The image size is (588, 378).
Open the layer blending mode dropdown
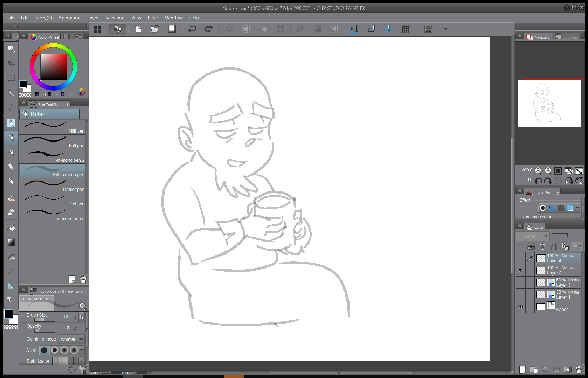click(x=532, y=236)
